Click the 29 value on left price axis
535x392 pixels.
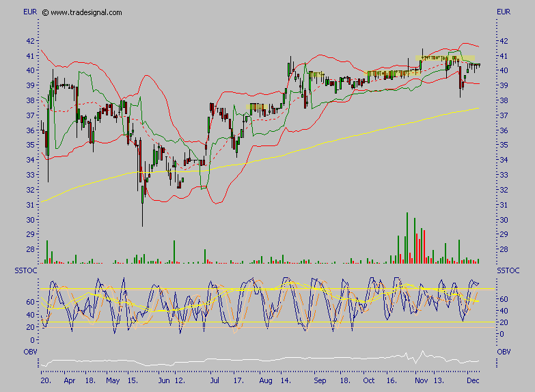click(30, 234)
